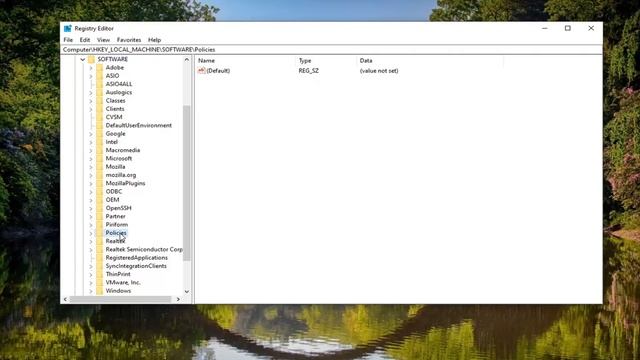640x360 pixels.
Task: Click the tree scrollbar up arrow
Action: coord(187,60)
